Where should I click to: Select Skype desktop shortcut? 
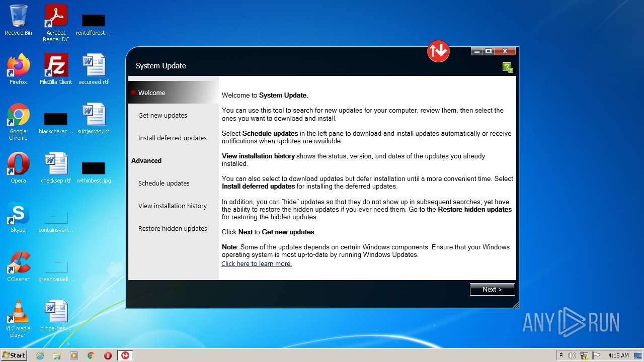pos(18,217)
